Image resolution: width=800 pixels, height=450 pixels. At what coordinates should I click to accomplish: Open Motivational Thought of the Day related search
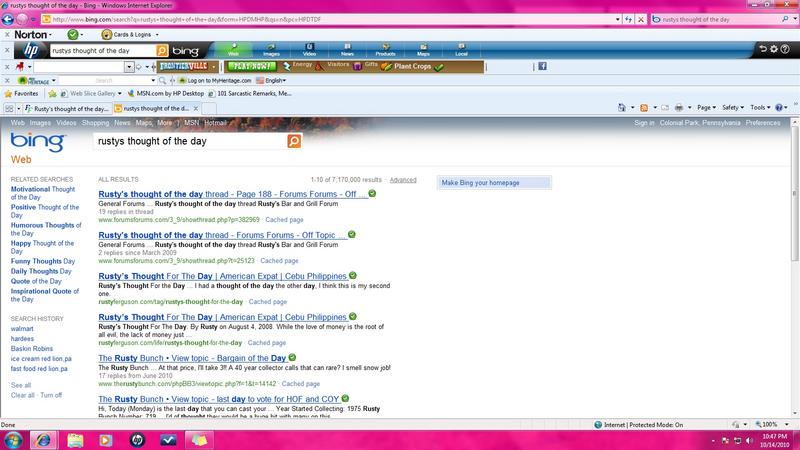pos(43,193)
